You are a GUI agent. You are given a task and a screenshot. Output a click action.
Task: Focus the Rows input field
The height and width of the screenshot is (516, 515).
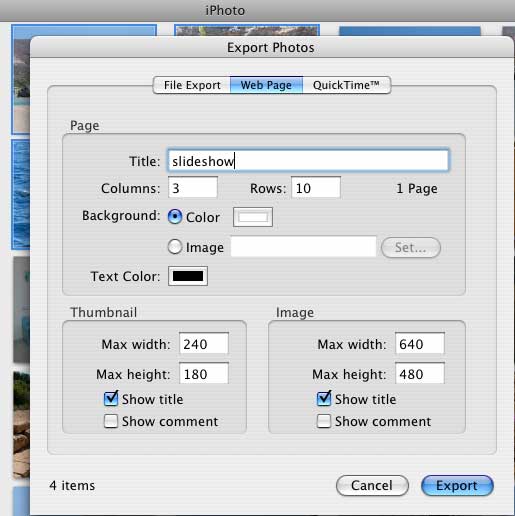316,188
